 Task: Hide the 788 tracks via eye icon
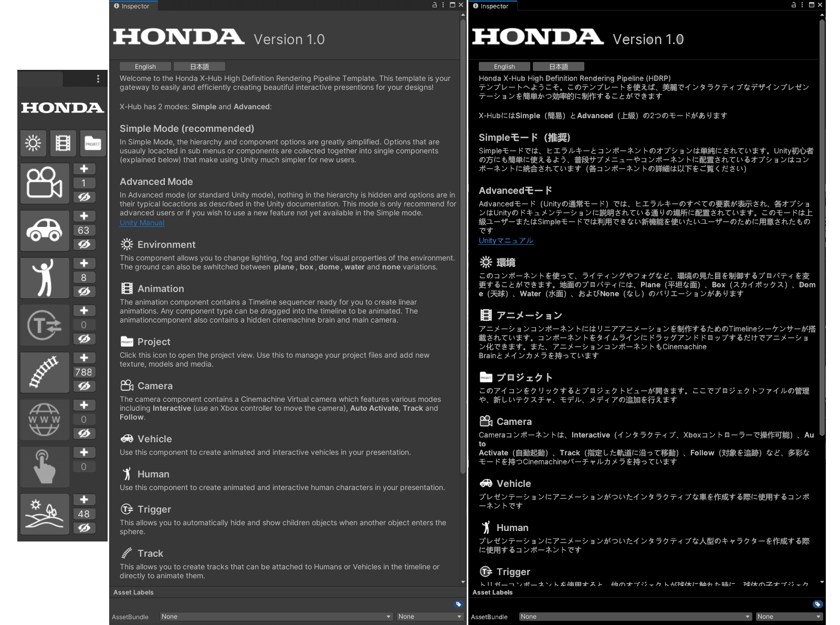[x=85, y=386]
